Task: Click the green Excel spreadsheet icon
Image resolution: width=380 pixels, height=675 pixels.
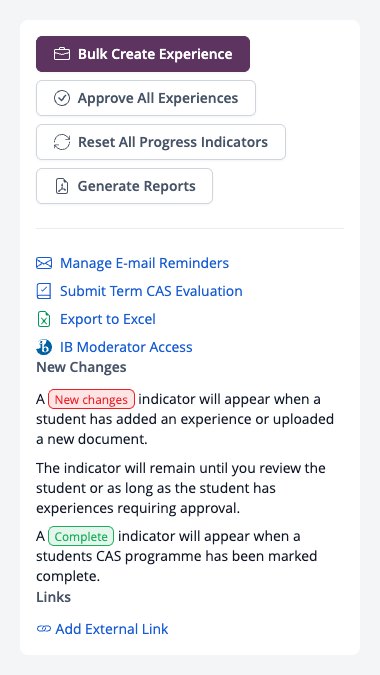Action: pyautogui.click(x=44, y=319)
